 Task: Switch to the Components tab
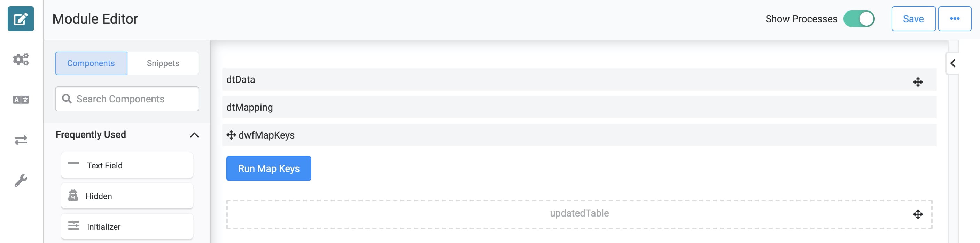click(x=91, y=63)
